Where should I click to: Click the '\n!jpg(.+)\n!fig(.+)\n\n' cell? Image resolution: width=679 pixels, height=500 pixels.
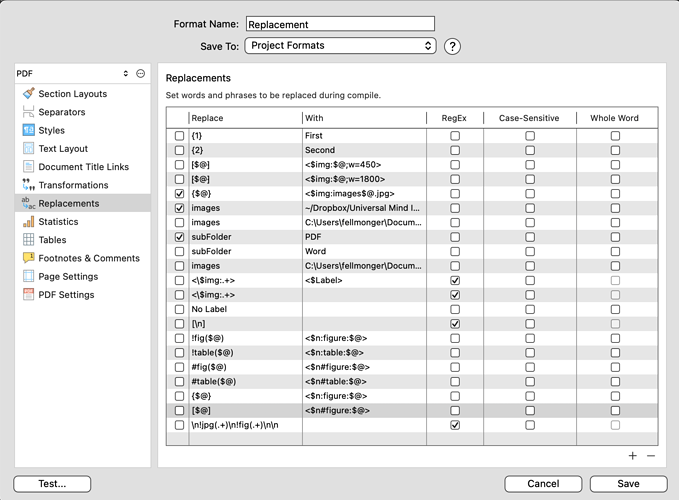(246, 425)
